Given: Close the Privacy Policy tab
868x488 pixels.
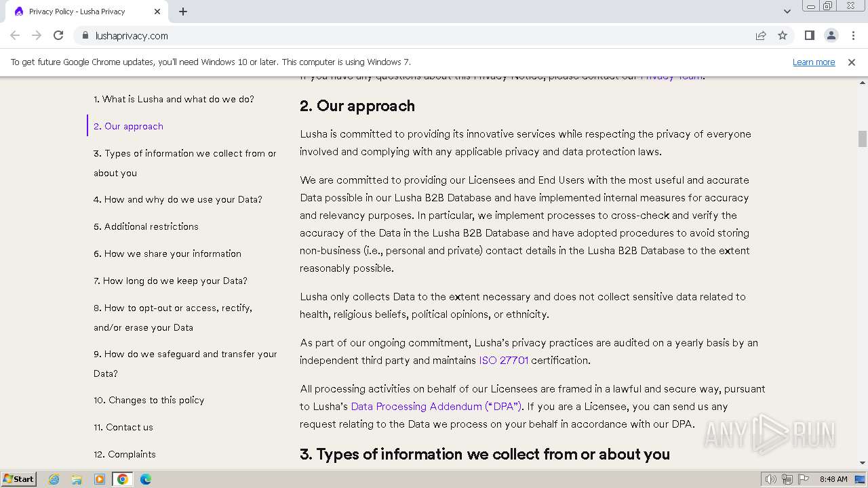Looking at the screenshot, I should [157, 12].
